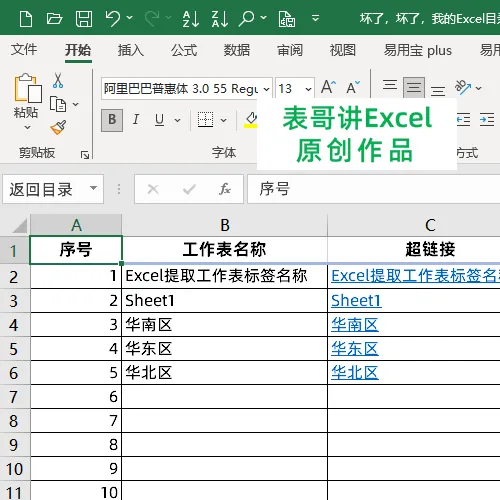This screenshot has width=500, height=500.
Task: Switch to the 插入 ribbon tab
Action: pos(131,50)
